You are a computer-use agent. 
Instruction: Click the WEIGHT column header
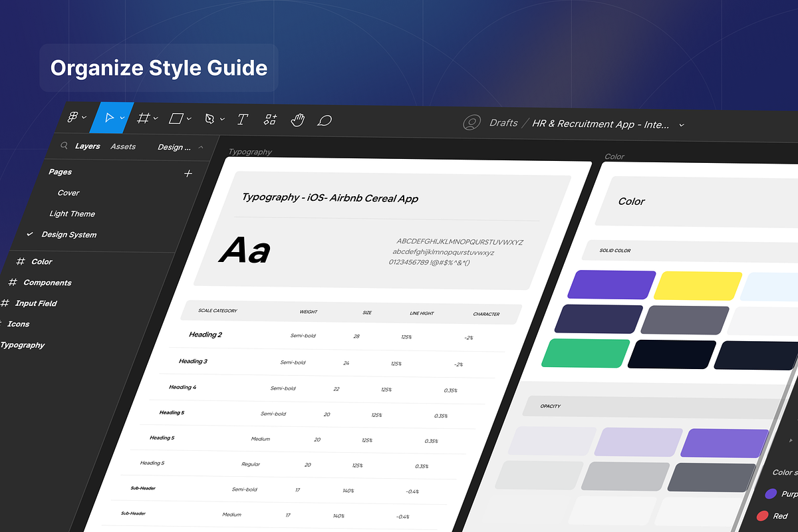(x=308, y=312)
